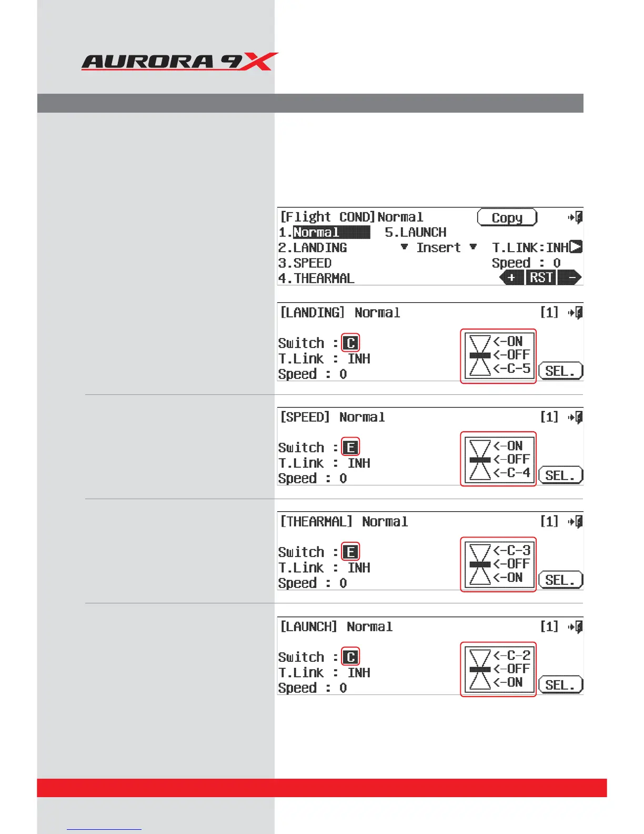This screenshot has height=834, width=644.
Task: Change the LANDING switch C assignment
Action: tap(350, 343)
